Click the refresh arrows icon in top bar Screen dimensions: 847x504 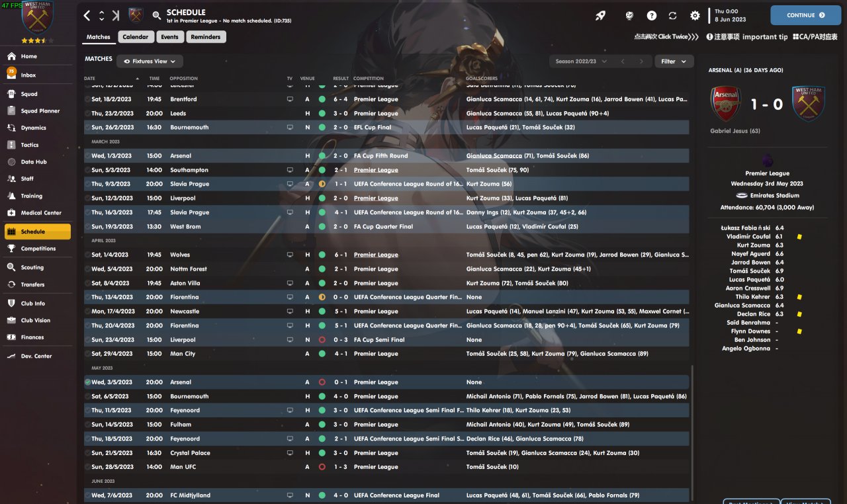(x=673, y=15)
